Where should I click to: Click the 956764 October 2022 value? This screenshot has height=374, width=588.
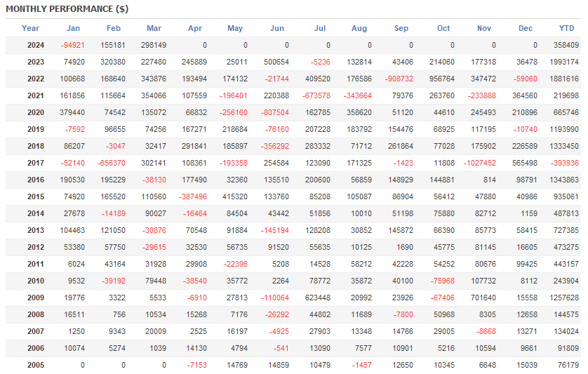click(442, 79)
